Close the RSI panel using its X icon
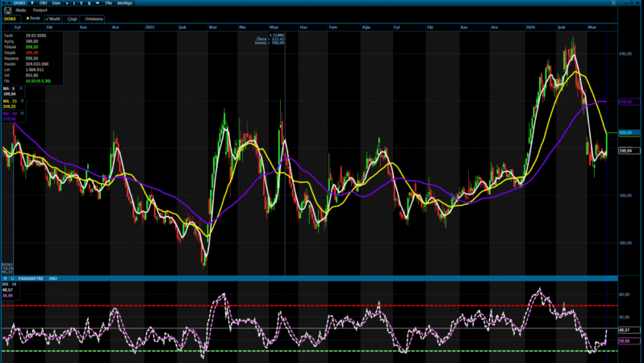This screenshot has height=363, width=644. 4,278
